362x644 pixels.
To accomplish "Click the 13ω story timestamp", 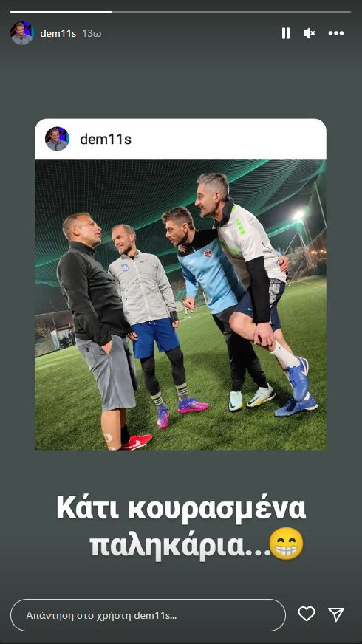I will pyautogui.click(x=92, y=34).
